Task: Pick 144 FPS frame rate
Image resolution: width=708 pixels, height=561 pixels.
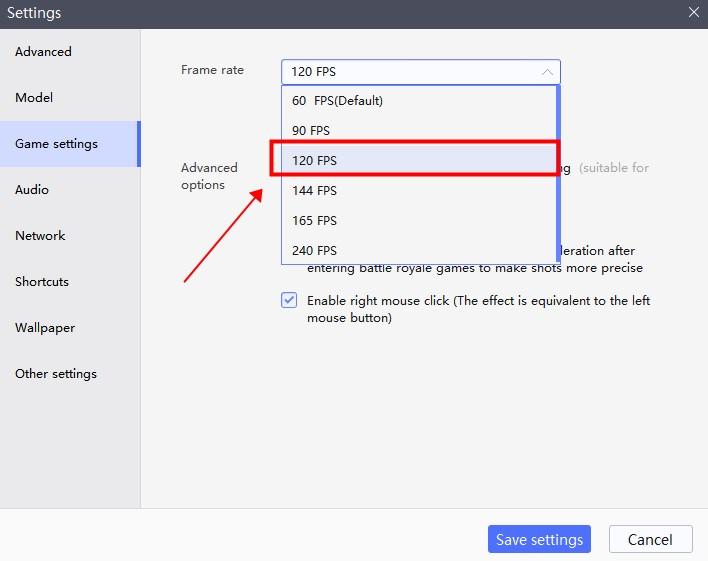Action: coord(419,191)
